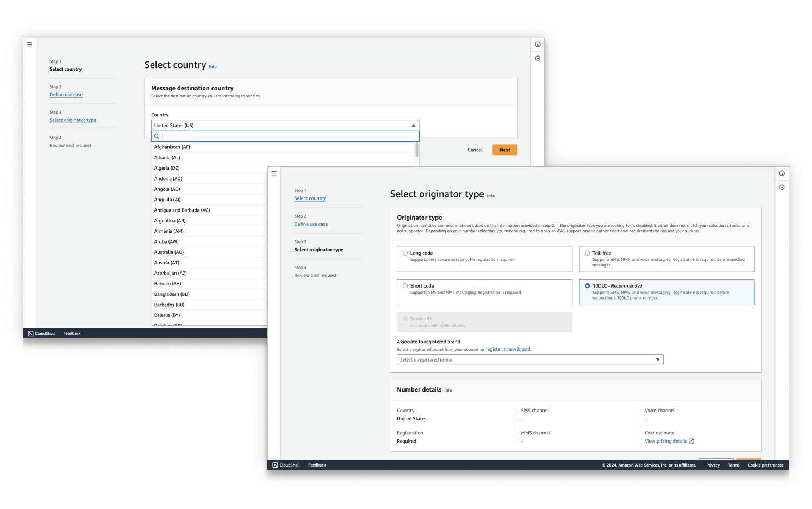Open CloudShell in back window footer
Image resolution: width=812 pixels, height=509 pixels.
coord(41,333)
